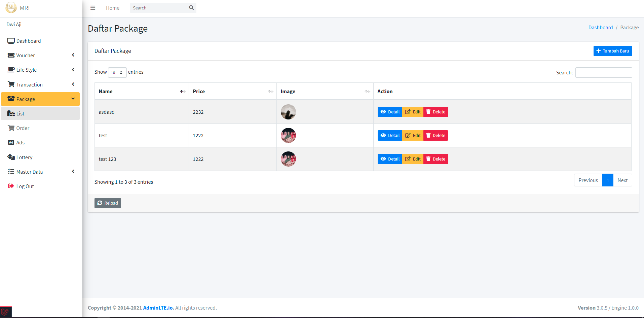
Task: Click the Lottery dice icon
Action: coord(11,157)
